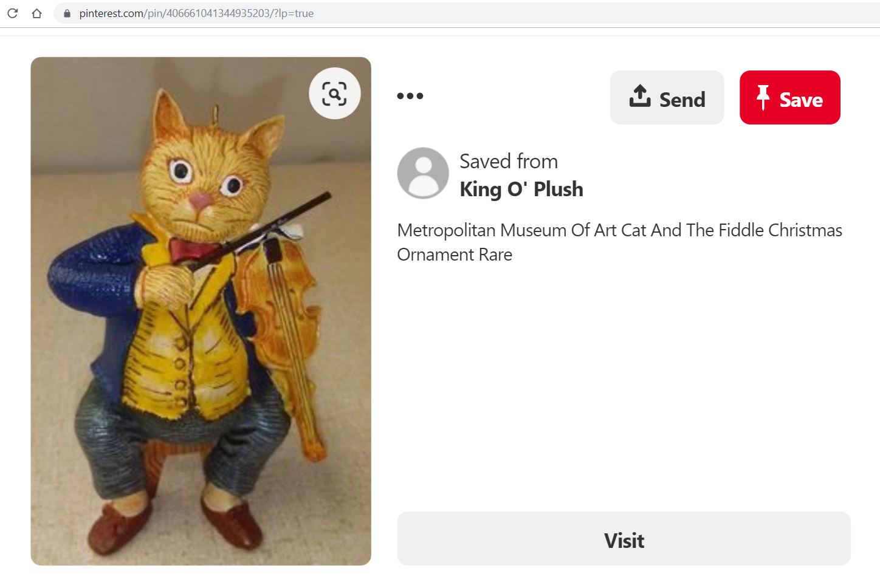Image resolution: width=880 pixels, height=588 pixels.
Task: Open the King O' Plush link
Action: click(521, 189)
